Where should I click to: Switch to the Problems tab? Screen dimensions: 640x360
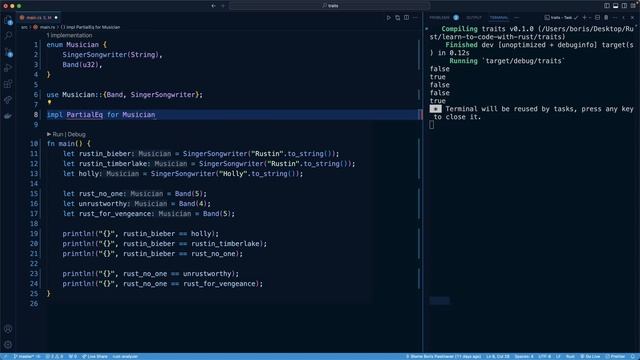point(440,18)
